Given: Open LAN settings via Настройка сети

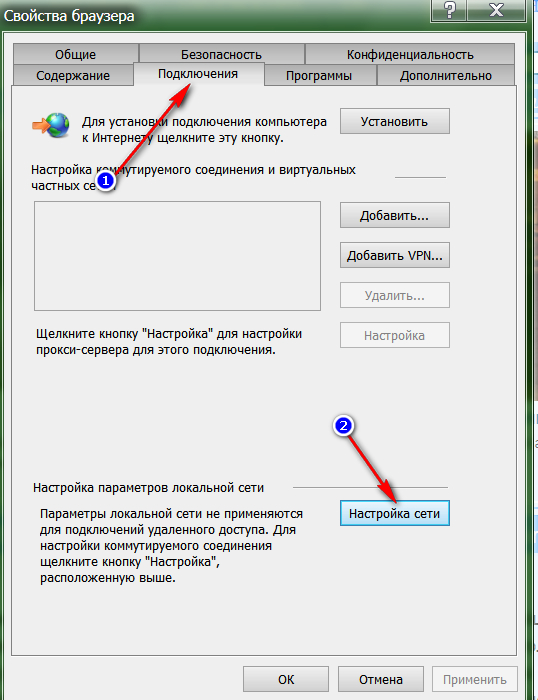Looking at the screenshot, I should pyautogui.click(x=395, y=513).
